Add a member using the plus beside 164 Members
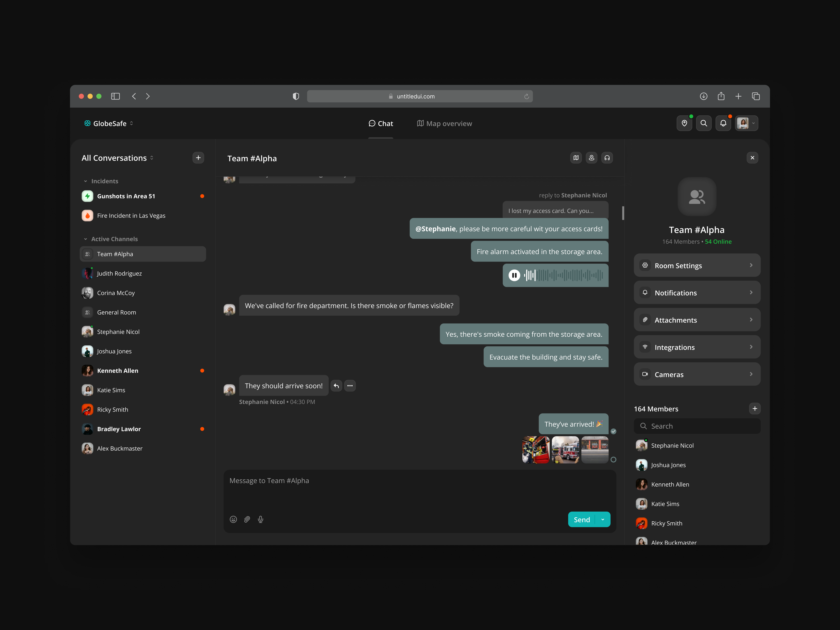This screenshot has width=840, height=630. (x=755, y=409)
